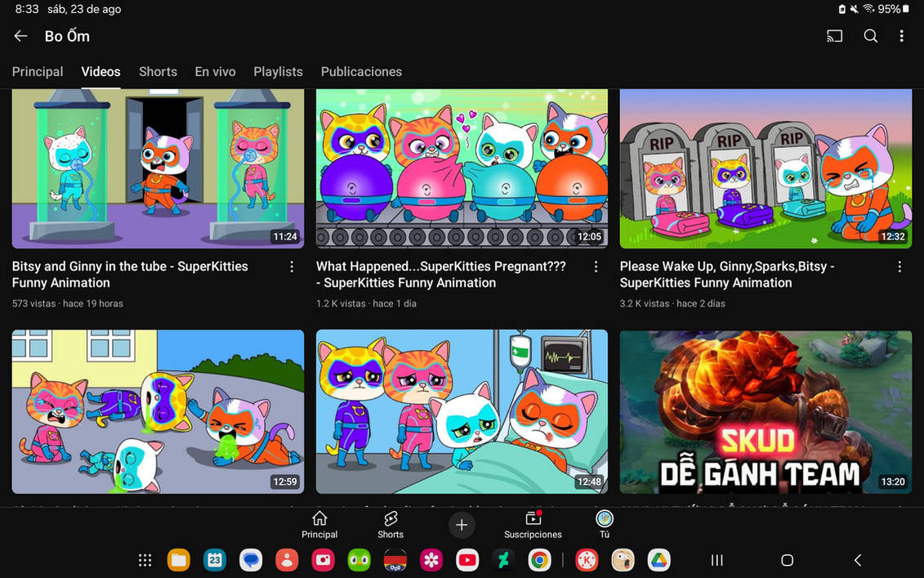This screenshot has width=924, height=578.
Task: Play Bitsy and Ginny in the tube thumbnail
Action: [158, 168]
